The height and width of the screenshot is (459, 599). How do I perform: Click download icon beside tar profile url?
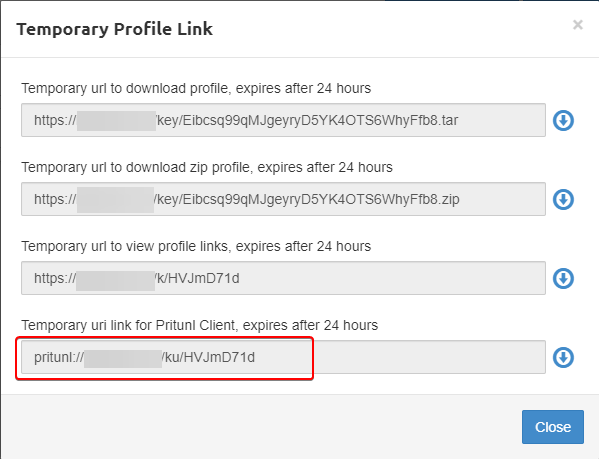coord(563,120)
